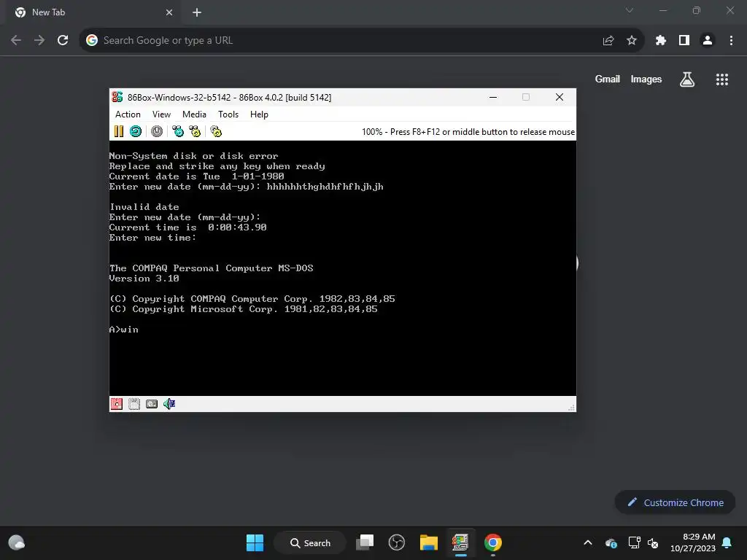Image resolution: width=747 pixels, height=560 pixels.
Task: Click the monitor icon in the system tray
Action: pyautogui.click(x=634, y=542)
